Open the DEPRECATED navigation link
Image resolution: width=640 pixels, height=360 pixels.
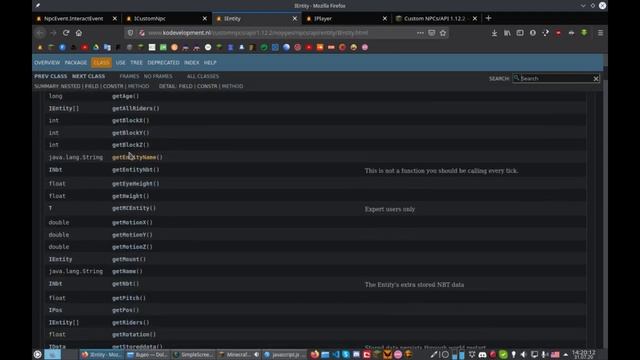pyautogui.click(x=163, y=62)
